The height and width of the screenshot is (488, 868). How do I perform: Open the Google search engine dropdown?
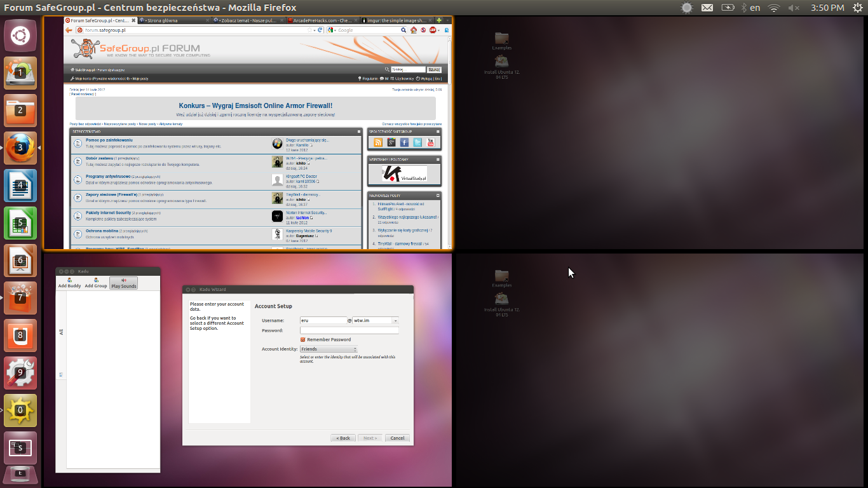pos(331,30)
